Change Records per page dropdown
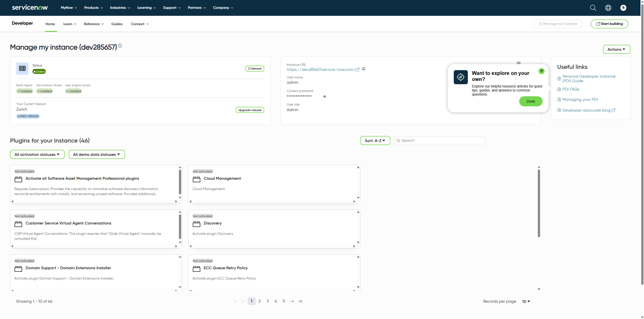Screen dimensions: 644x319 pos(525,301)
